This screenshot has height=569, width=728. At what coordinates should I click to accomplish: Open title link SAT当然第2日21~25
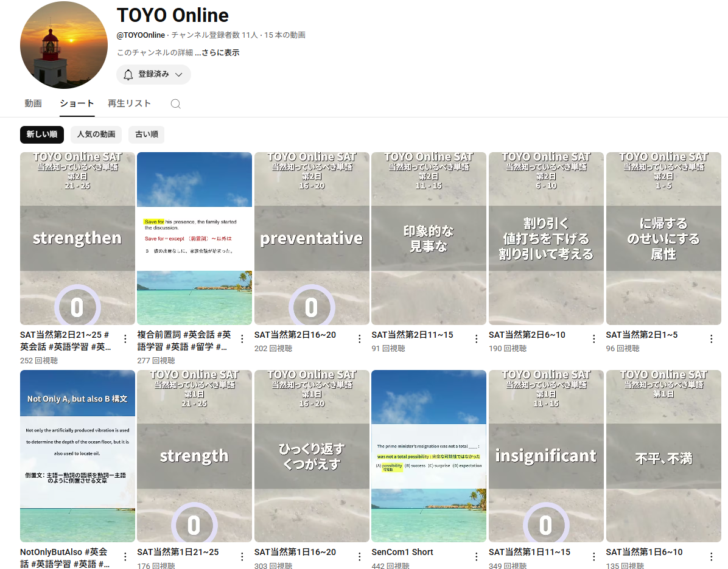66,341
